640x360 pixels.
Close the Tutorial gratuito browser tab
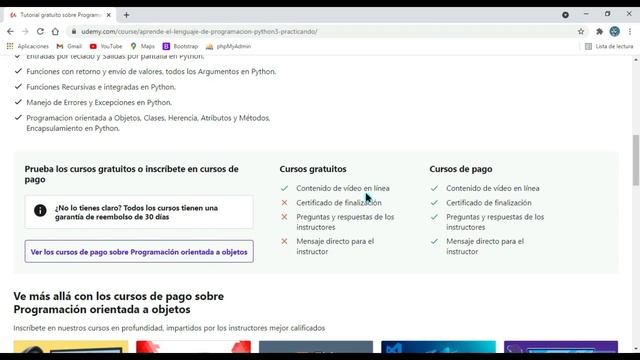click(x=109, y=15)
